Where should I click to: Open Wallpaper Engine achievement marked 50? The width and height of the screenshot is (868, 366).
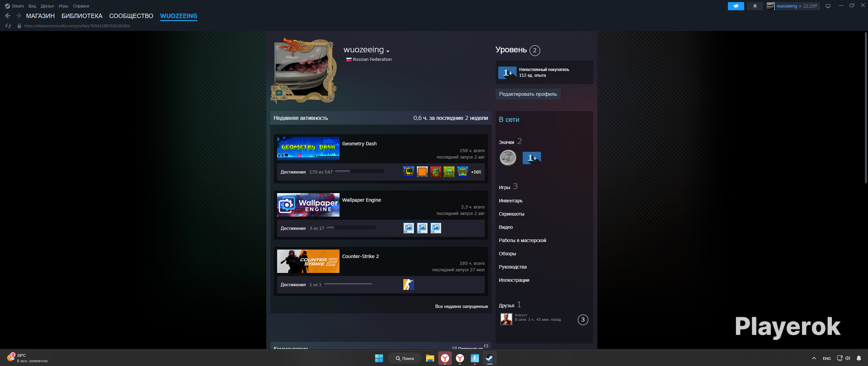coord(409,228)
